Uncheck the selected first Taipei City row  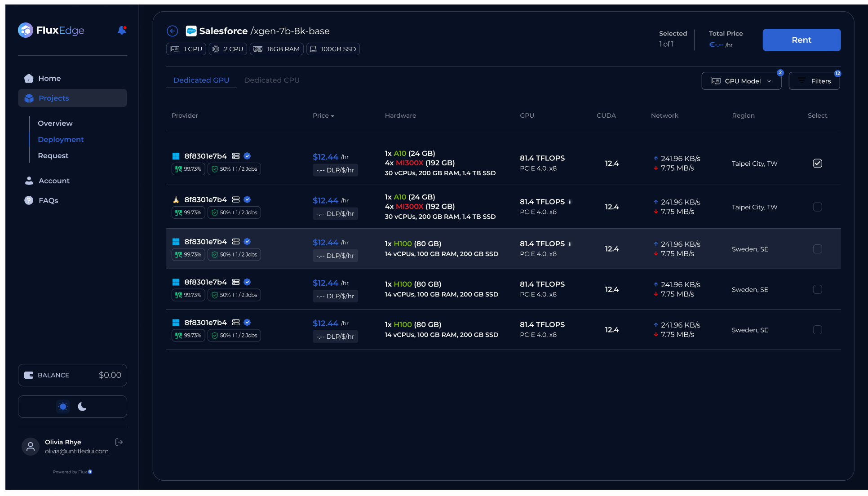pos(817,163)
